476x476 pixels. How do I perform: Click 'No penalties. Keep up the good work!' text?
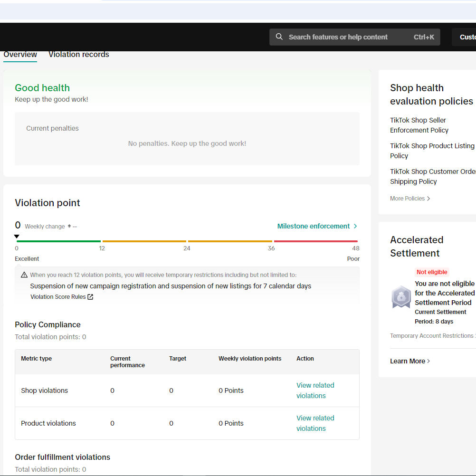coord(187,143)
